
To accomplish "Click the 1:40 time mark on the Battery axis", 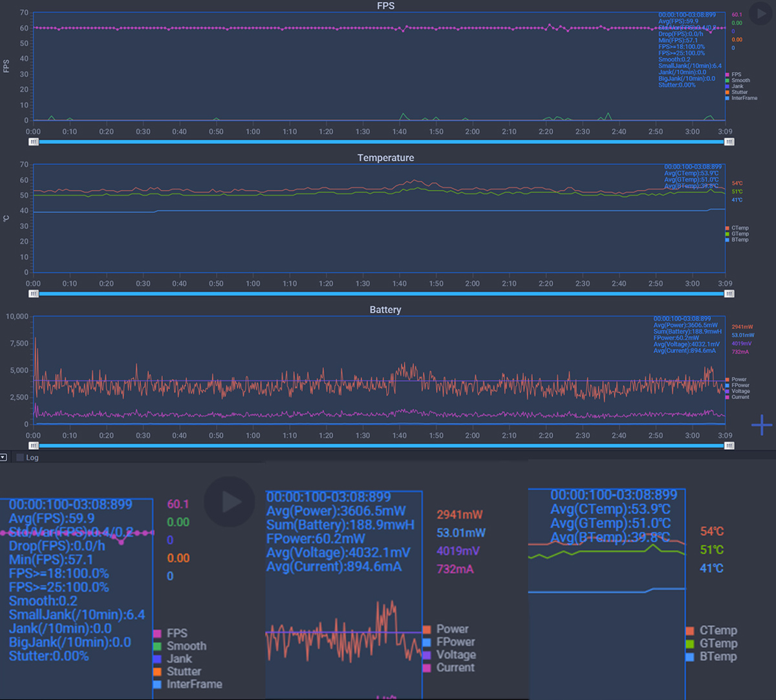I will click(400, 436).
